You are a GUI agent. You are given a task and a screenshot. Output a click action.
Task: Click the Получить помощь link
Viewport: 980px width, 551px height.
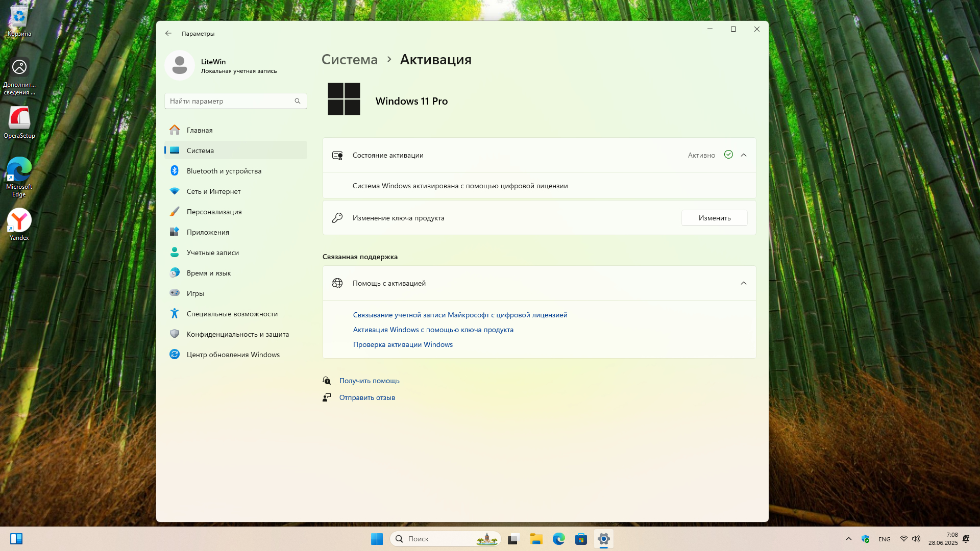pos(369,381)
